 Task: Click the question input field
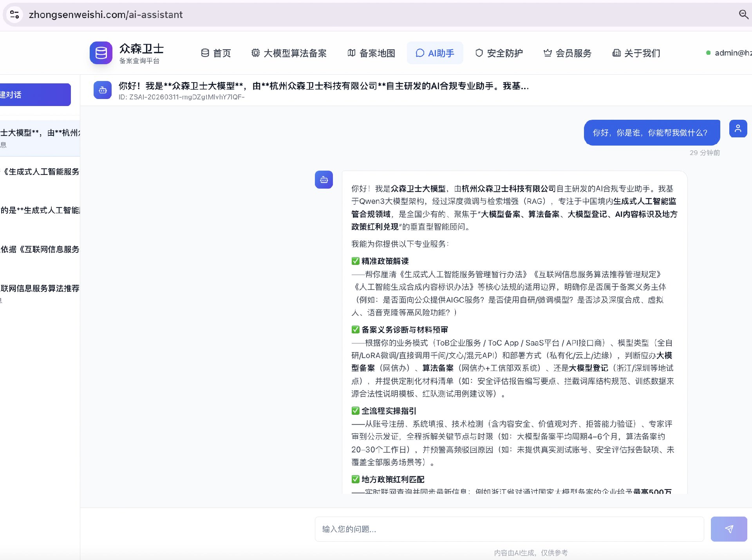[509, 529]
